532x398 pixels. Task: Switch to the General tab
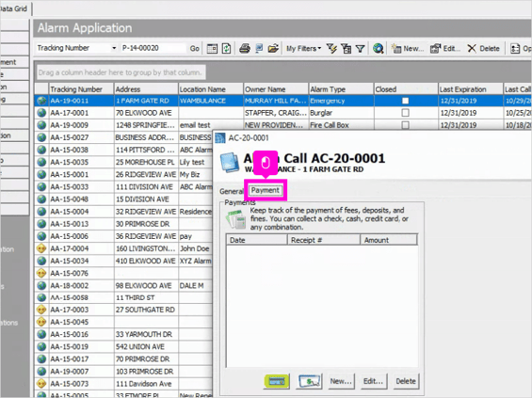[232, 191]
